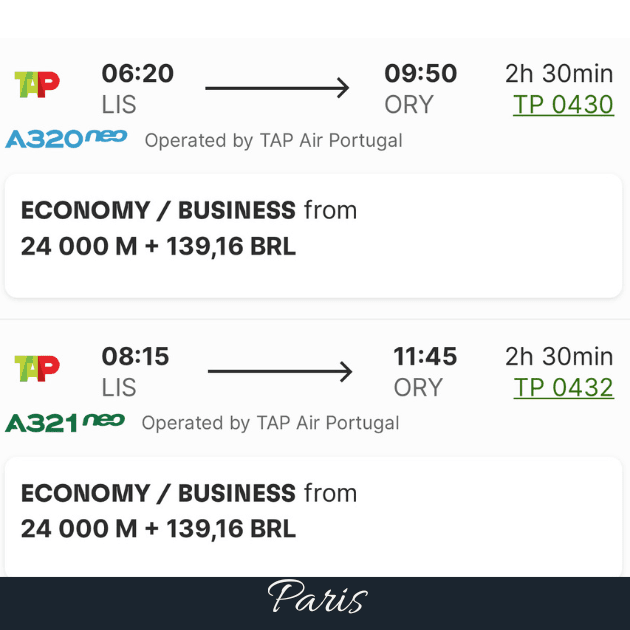Image resolution: width=630 pixels, height=630 pixels.
Task: Select the fare card for the 06:20 flight
Action: click(x=314, y=236)
